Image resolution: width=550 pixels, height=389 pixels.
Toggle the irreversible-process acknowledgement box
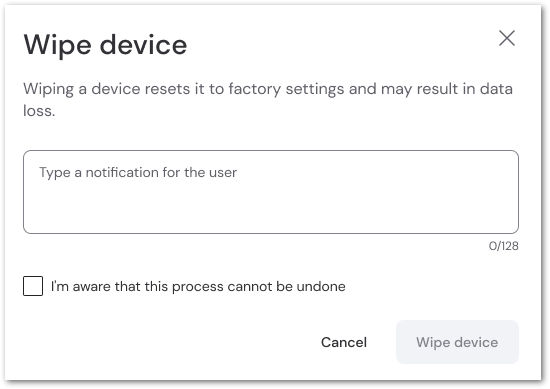[33, 286]
